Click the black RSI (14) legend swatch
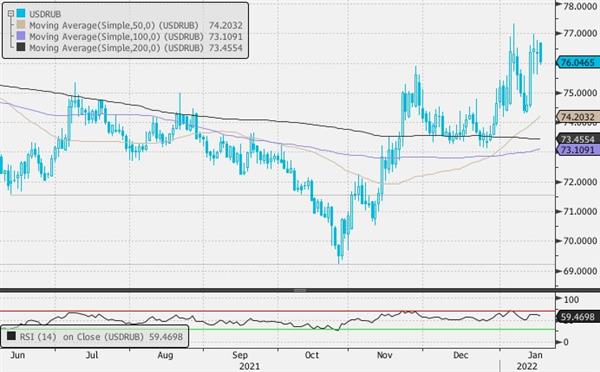This screenshot has width=600, height=372. coord(11,336)
